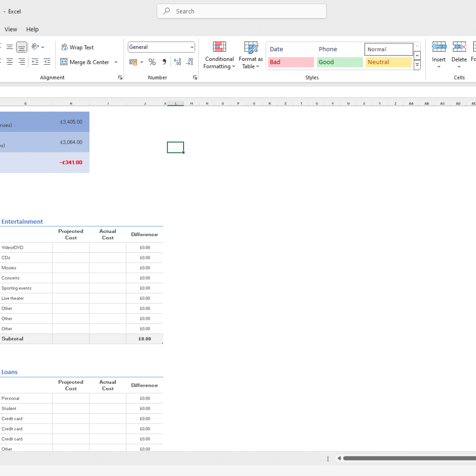This screenshot has height=476, width=476.
Task: Toggle Wrap Text on selected cell
Action: tap(77, 47)
